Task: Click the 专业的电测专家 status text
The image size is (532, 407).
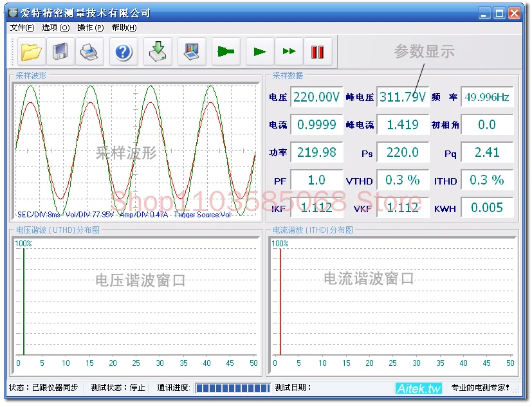Action: point(481,388)
